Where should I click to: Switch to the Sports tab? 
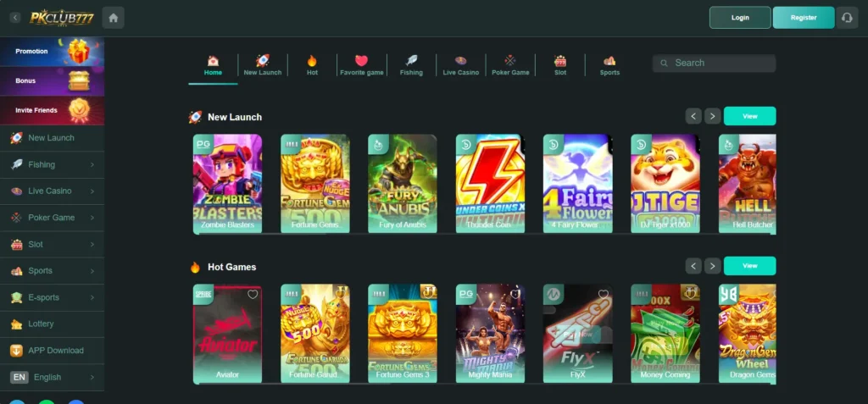pos(609,66)
